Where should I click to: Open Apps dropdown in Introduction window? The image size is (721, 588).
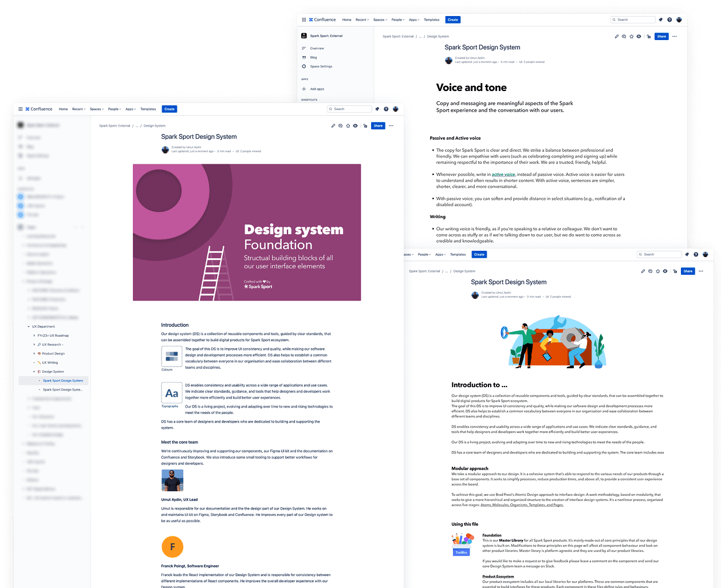(x=439, y=254)
